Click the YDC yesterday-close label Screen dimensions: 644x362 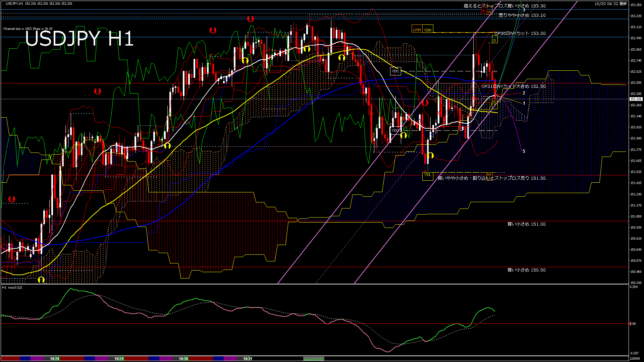coord(395,71)
